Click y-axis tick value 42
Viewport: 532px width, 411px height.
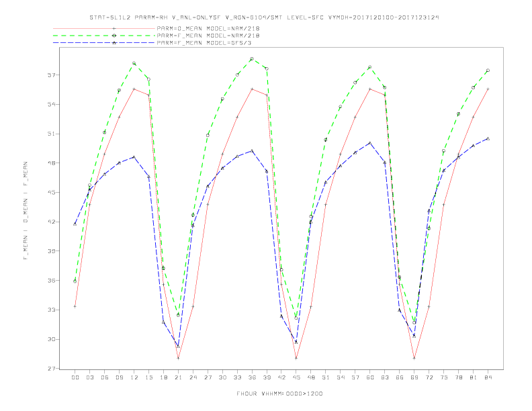point(51,222)
